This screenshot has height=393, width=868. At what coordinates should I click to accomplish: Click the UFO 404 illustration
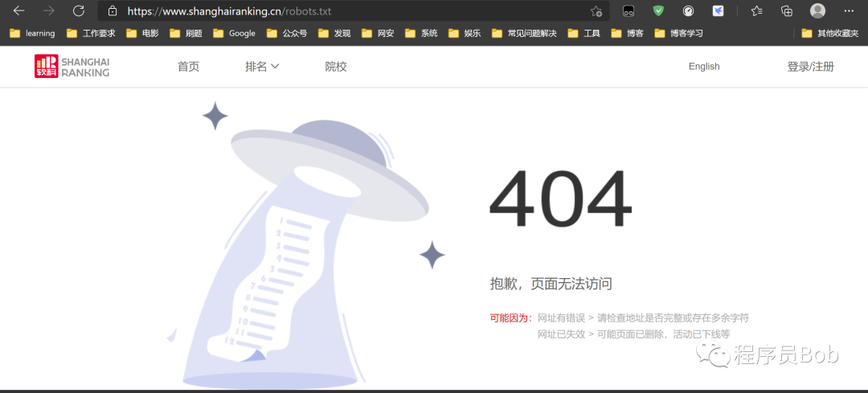(305, 246)
